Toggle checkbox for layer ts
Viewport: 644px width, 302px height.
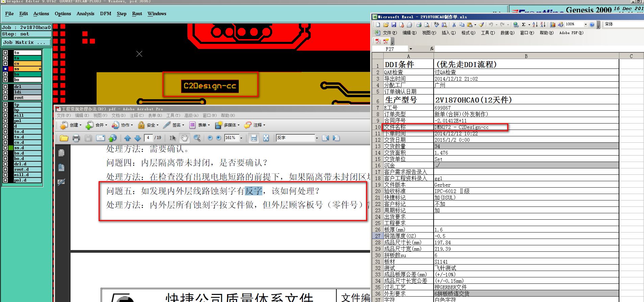(5, 58)
